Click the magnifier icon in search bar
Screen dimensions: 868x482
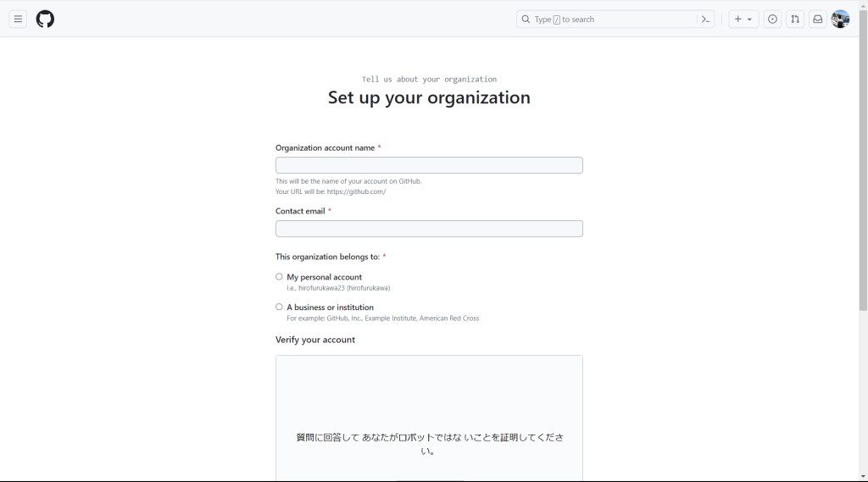click(x=526, y=19)
